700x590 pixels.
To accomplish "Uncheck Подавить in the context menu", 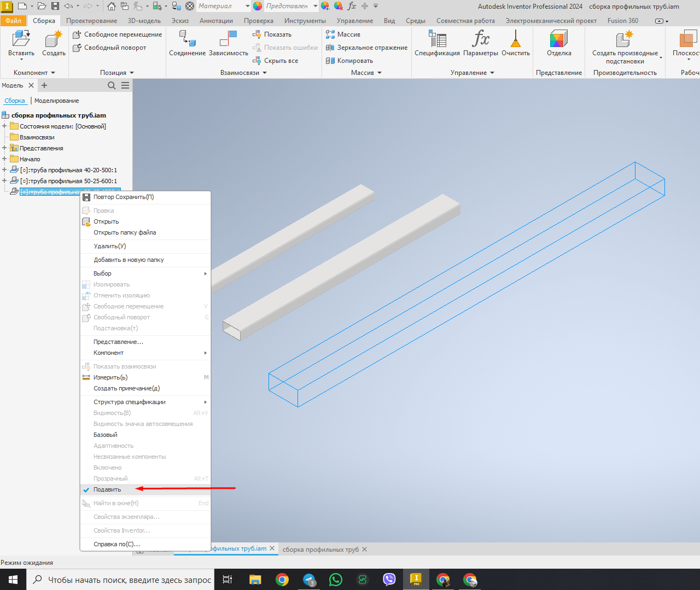I will pyautogui.click(x=145, y=489).
